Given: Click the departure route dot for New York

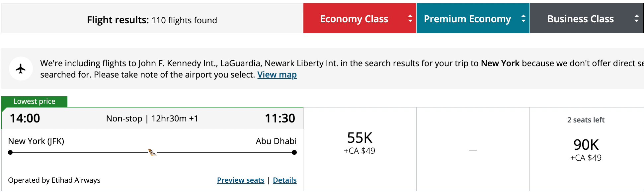Looking at the screenshot, I should [10, 153].
